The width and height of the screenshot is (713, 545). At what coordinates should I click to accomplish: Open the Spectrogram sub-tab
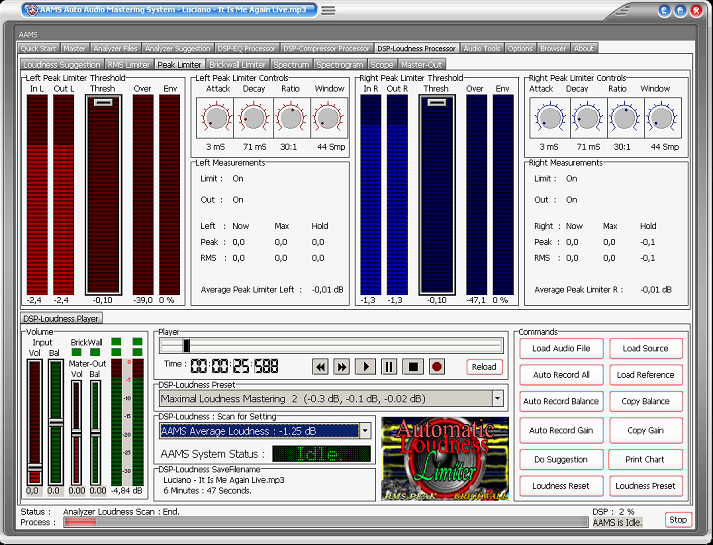pos(340,65)
